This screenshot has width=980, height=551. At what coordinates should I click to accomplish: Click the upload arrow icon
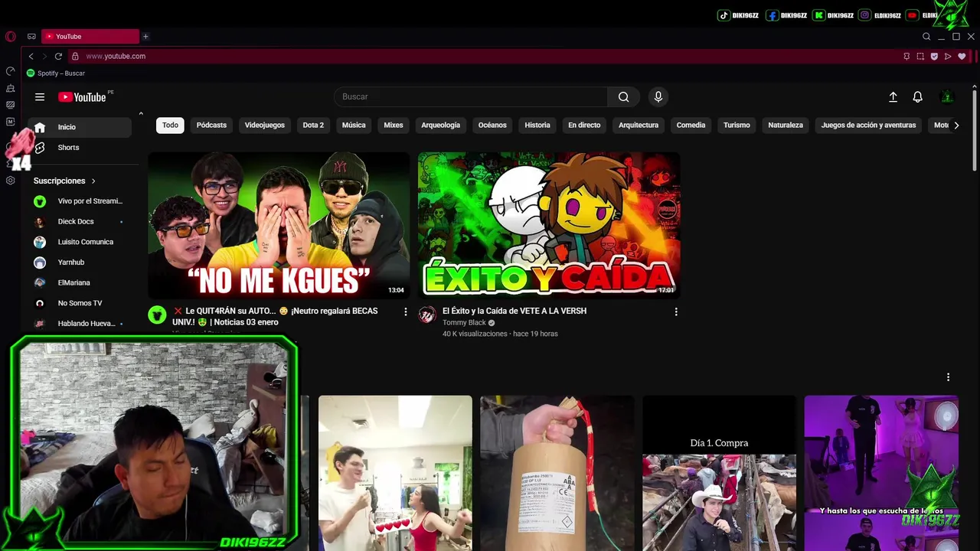pos(893,96)
